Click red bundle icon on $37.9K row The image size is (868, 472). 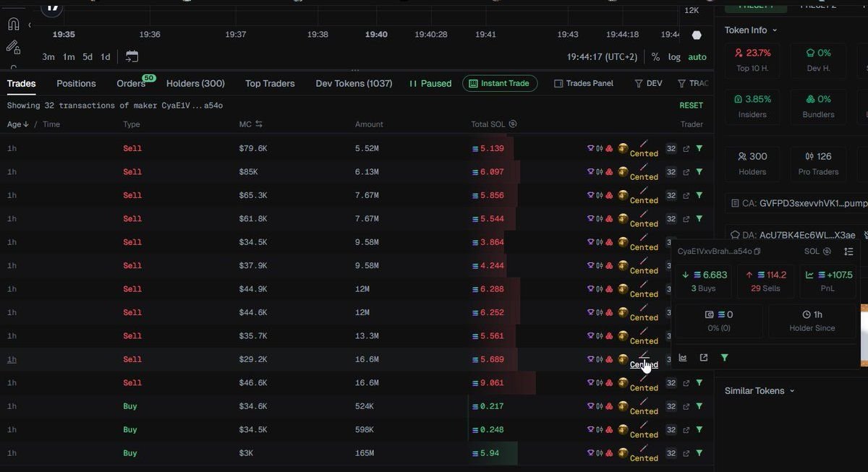coord(609,265)
